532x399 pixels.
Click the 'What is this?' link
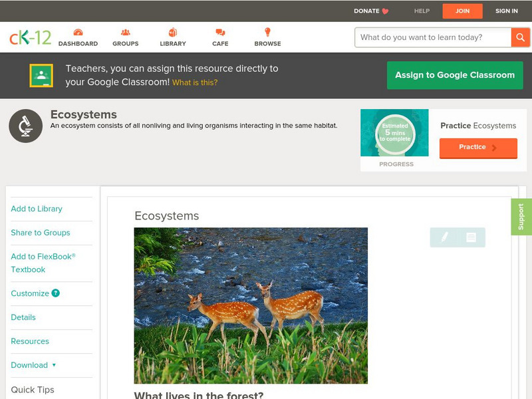point(195,82)
